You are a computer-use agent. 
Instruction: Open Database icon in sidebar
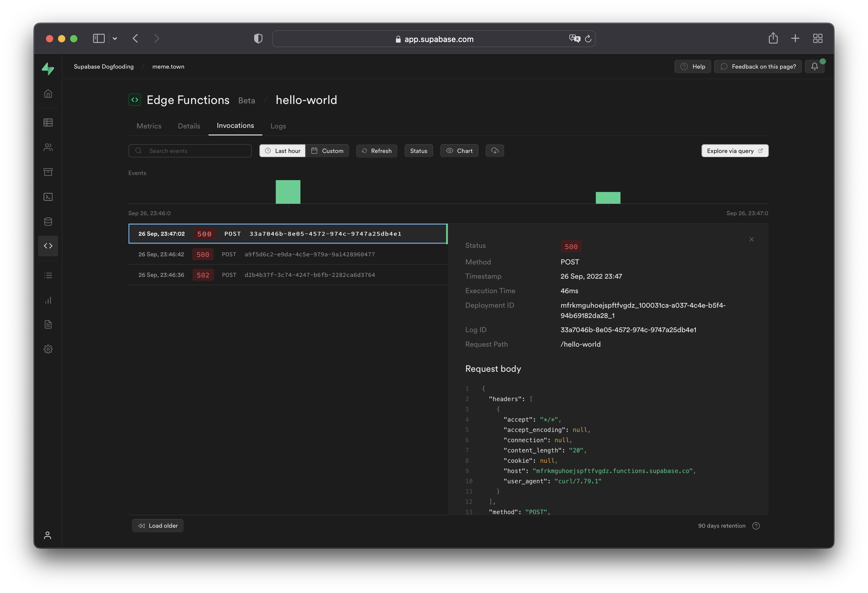coord(48,222)
